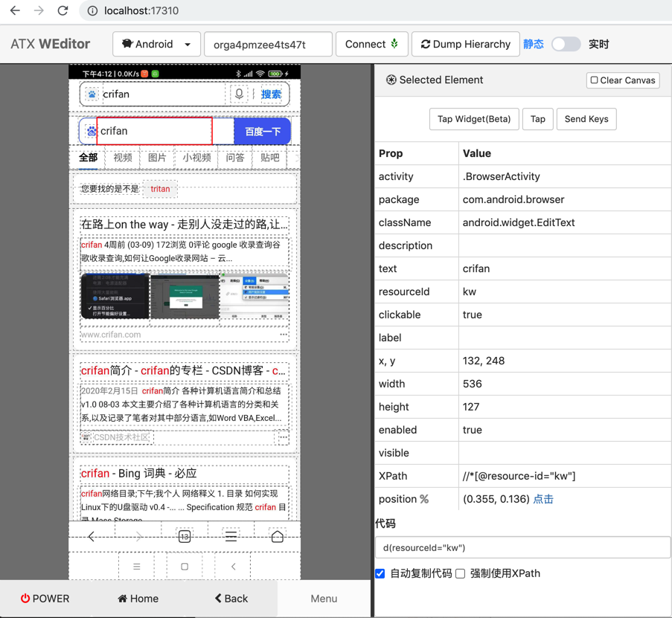Toggle the 静态/实时 mode switch
672x618 pixels.
566,44
